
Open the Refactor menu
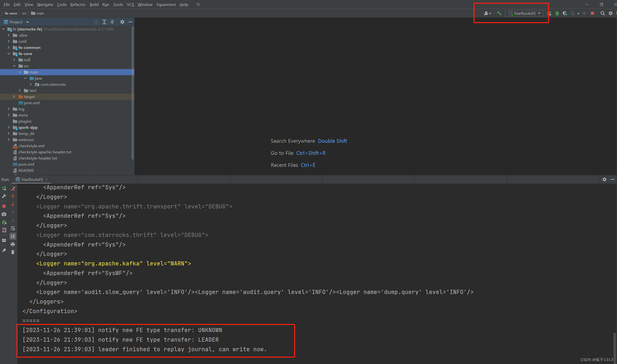pyautogui.click(x=78, y=4)
